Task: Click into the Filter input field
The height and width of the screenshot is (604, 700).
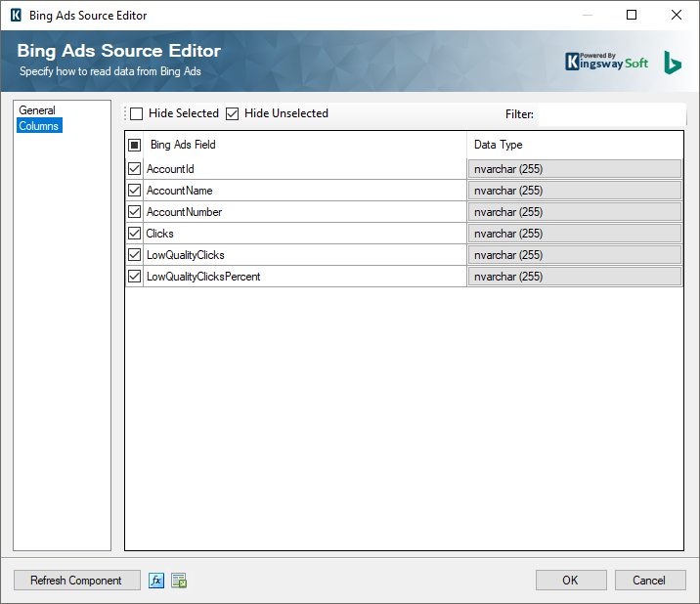Action: click(x=612, y=114)
